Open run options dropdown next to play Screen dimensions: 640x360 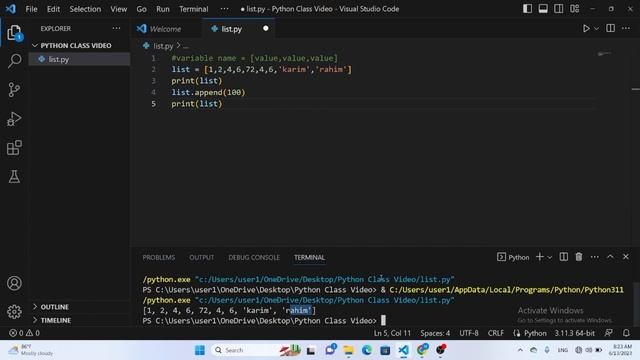[x=596, y=29]
